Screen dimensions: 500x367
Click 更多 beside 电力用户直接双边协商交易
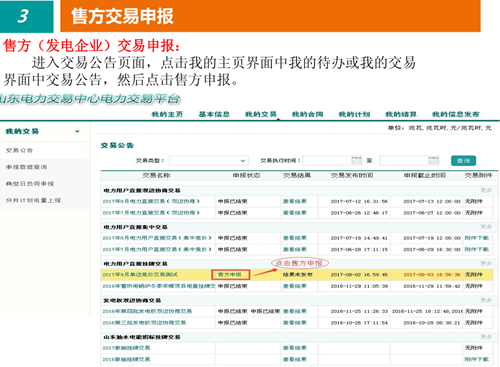(486, 190)
